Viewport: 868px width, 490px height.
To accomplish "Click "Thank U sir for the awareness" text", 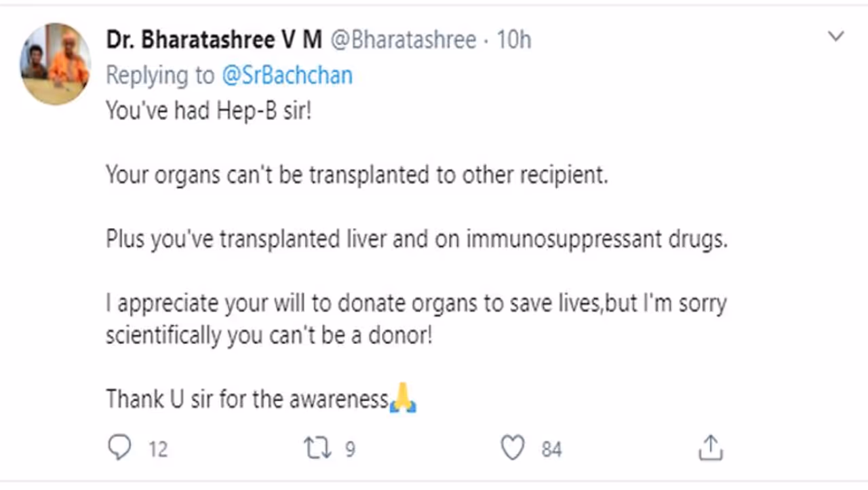I will 247,399.
